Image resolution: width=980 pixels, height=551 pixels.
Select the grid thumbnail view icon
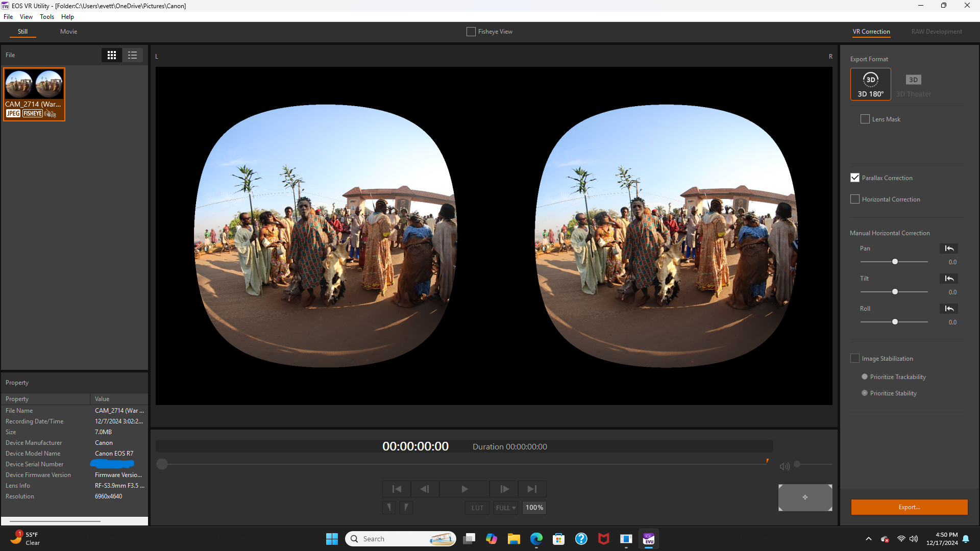click(x=111, y=55)
